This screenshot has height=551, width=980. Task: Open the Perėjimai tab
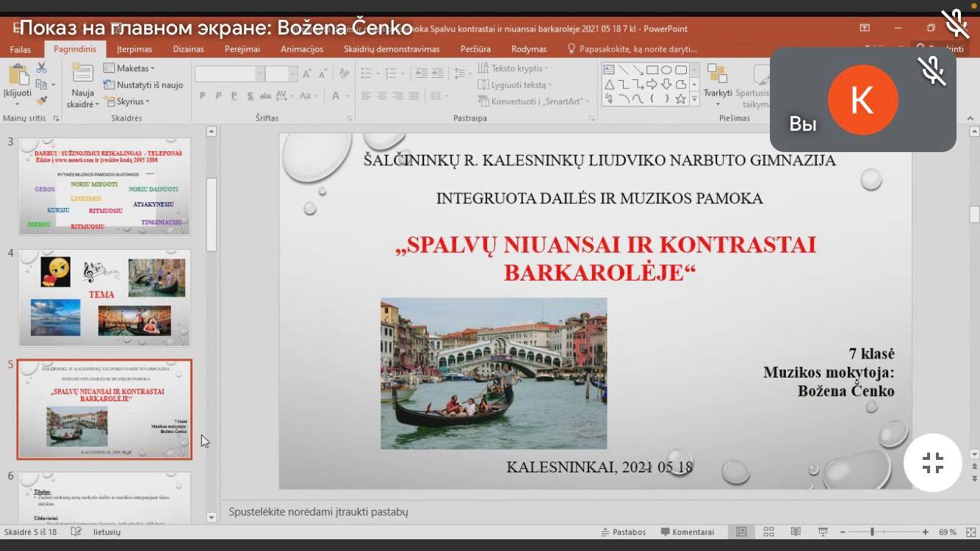pos(242,49)
